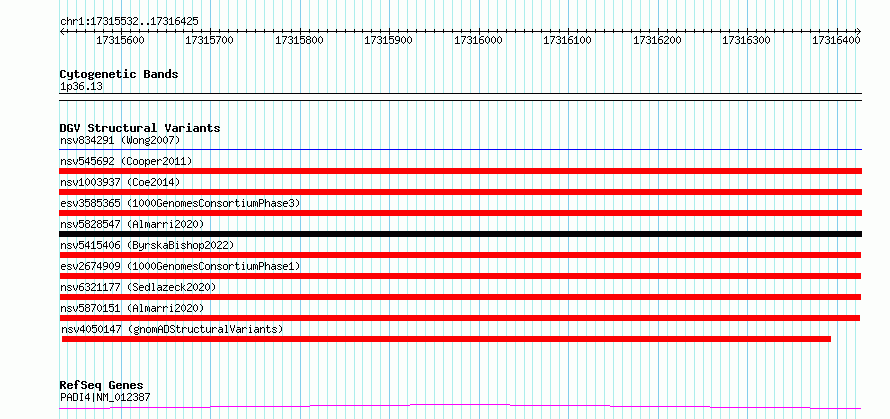Select ruler position 17315800
890x419 pixels.
tap(299, 40)
